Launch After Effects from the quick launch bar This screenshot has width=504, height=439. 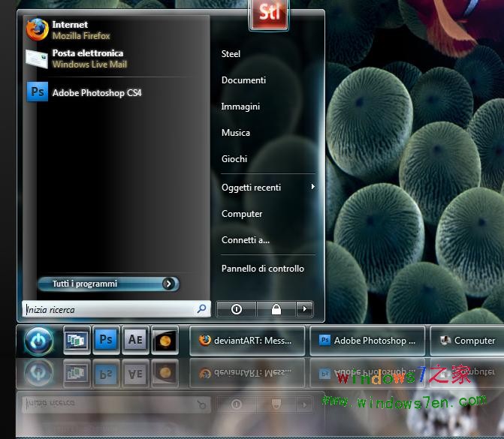[x=135, y=340]
